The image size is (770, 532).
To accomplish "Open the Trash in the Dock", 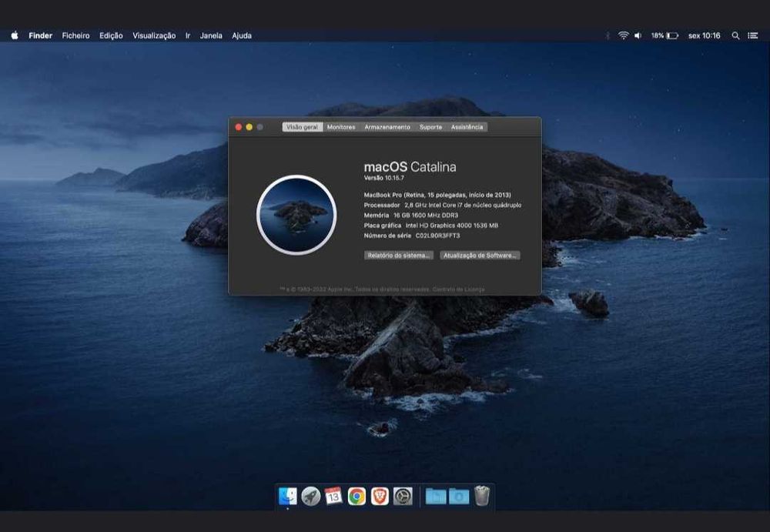I will tap(482, 496).
